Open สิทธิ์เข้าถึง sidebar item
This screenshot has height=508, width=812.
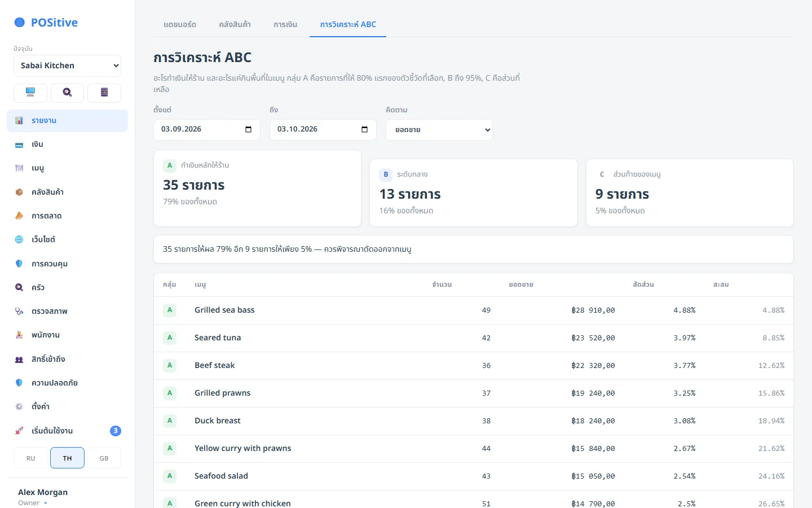point(67,359)
